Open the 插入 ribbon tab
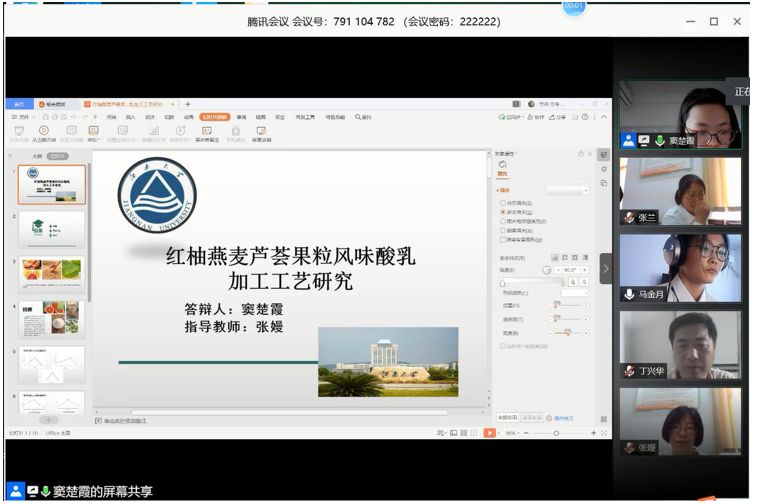Viewport: 757px width, 503px height. (x=130, y=117)
